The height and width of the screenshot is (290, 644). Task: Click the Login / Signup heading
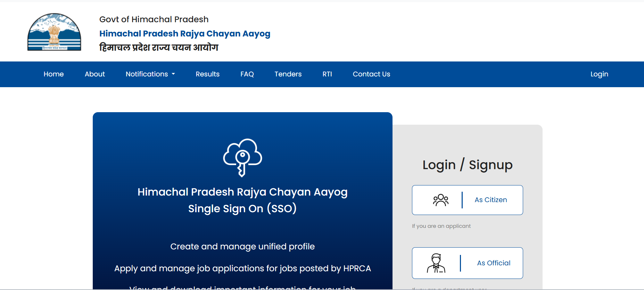pyautogui.click(x=468, y=165)
